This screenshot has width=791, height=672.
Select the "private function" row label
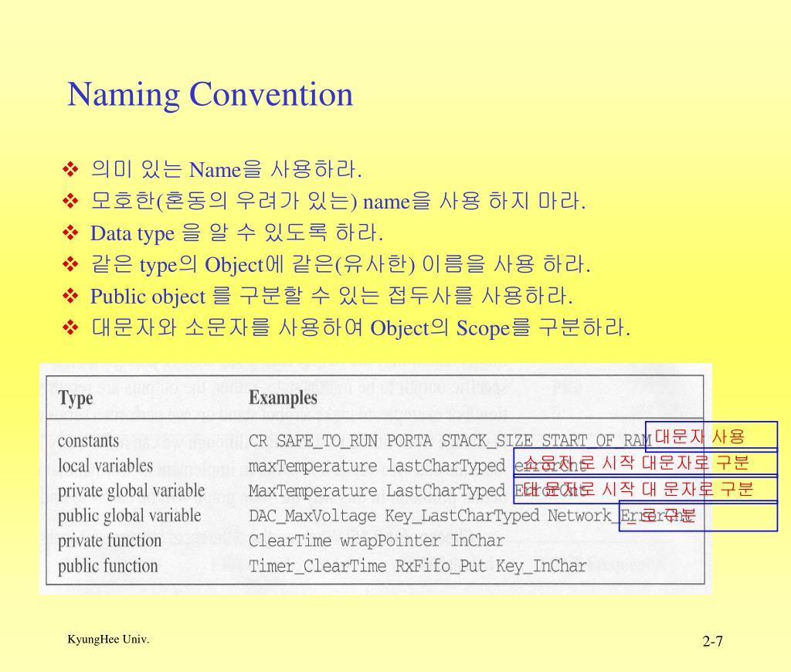pos(110,541)
